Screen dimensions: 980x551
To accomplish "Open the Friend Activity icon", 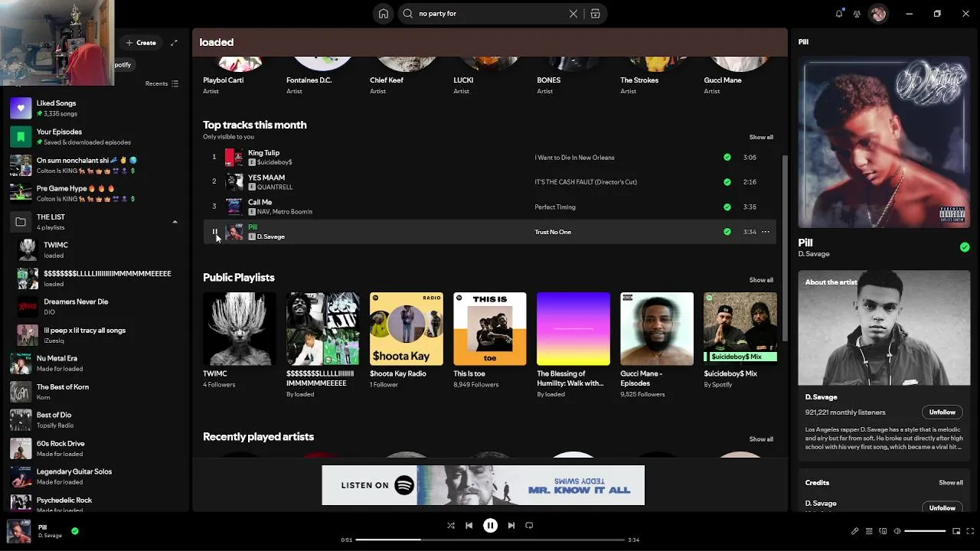I will point(857,14).
